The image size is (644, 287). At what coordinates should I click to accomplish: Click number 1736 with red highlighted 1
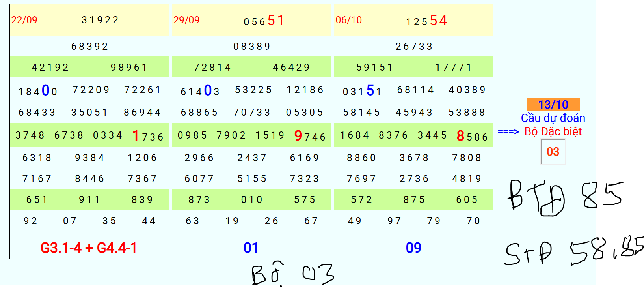coord(148,136)
